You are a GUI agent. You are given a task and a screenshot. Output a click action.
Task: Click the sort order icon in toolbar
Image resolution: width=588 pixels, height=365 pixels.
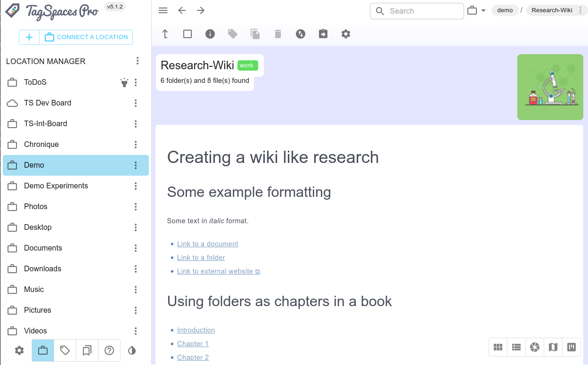[x=301, y=34]
